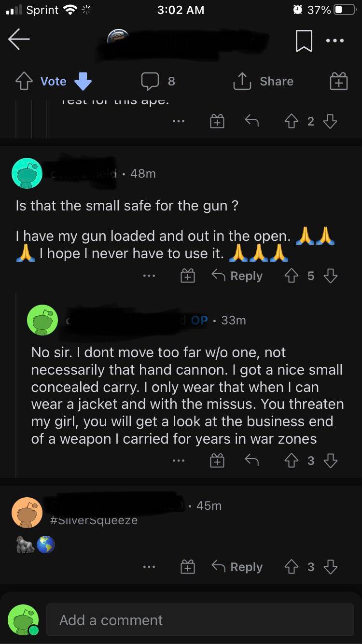The width and height of the screenshot is (362, 644).
Task: Tap the teal avatar of the 48m commenter
Action: (x=27, y=173)
